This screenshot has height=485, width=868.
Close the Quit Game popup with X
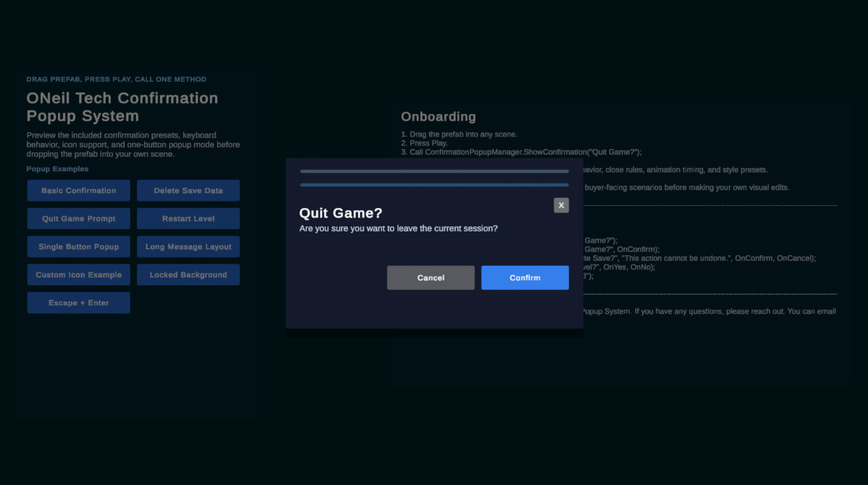pyautogui.click(x=561, y=205)
